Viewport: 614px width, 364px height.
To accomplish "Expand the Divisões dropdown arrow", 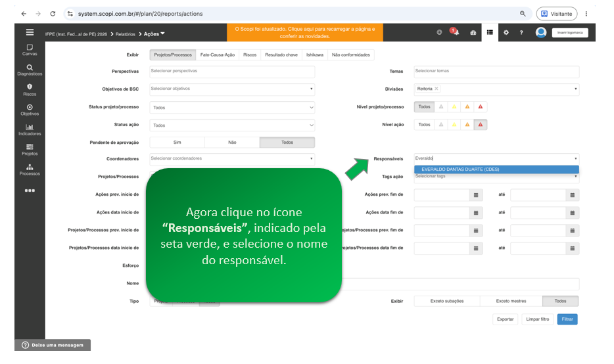I will tap(576, 89).
